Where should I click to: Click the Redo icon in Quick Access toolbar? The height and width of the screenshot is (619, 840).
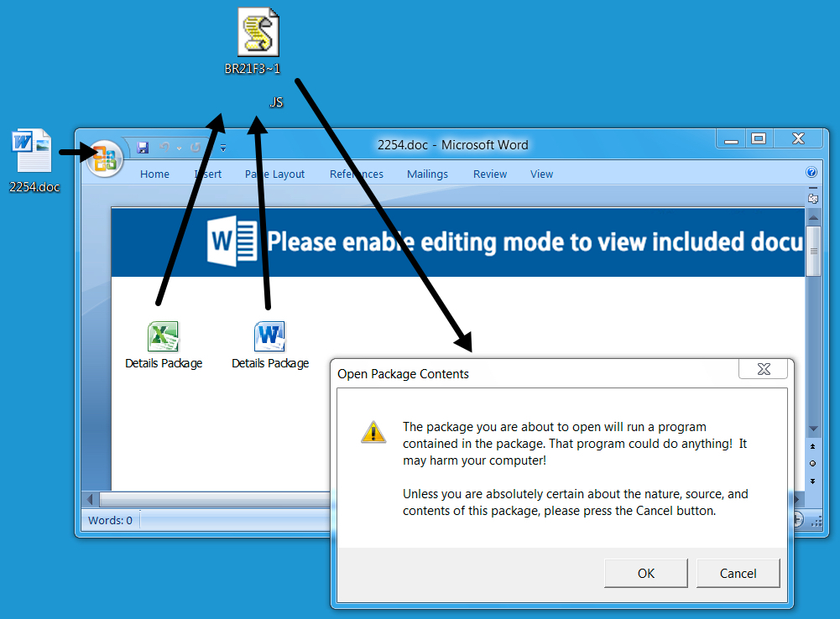click(x=196, y=148)
